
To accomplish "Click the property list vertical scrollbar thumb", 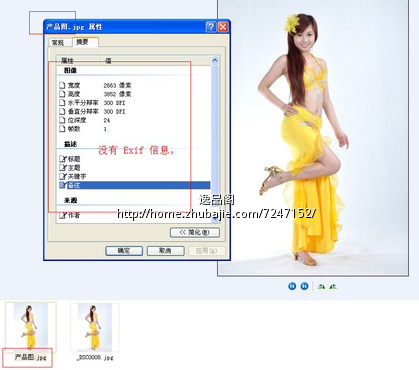I will pyautogui.click(x=215, y=136).
